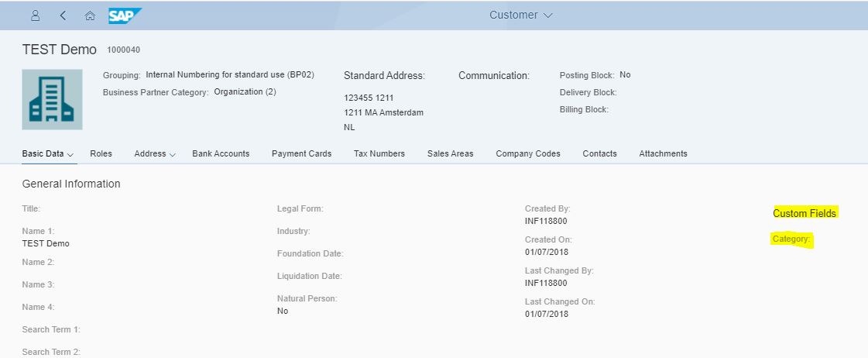Open the Bank Accounts tab

pyautogui.click(x=221, y=153)
